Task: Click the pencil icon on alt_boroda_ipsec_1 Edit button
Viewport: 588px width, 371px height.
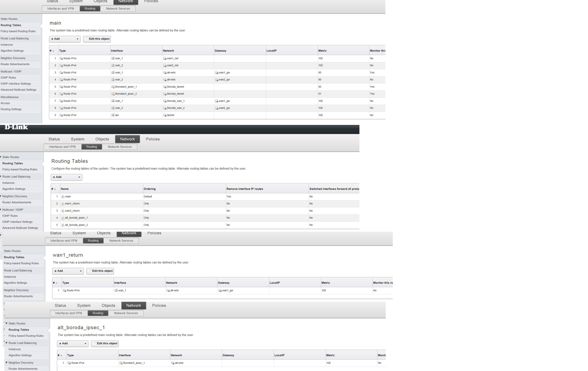Action: (x=94, y=343)
